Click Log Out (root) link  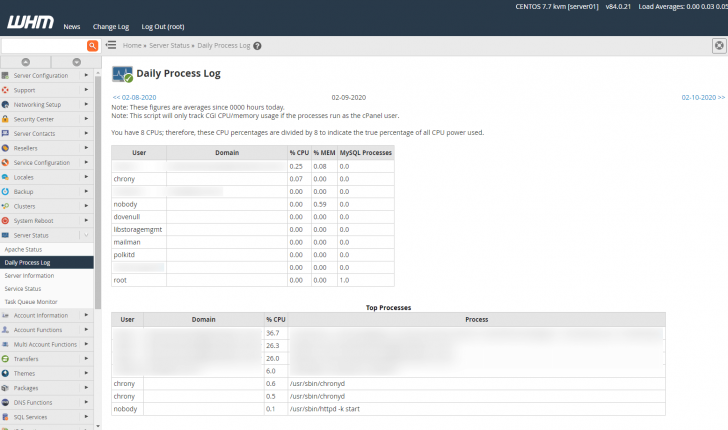click(163, 26)
